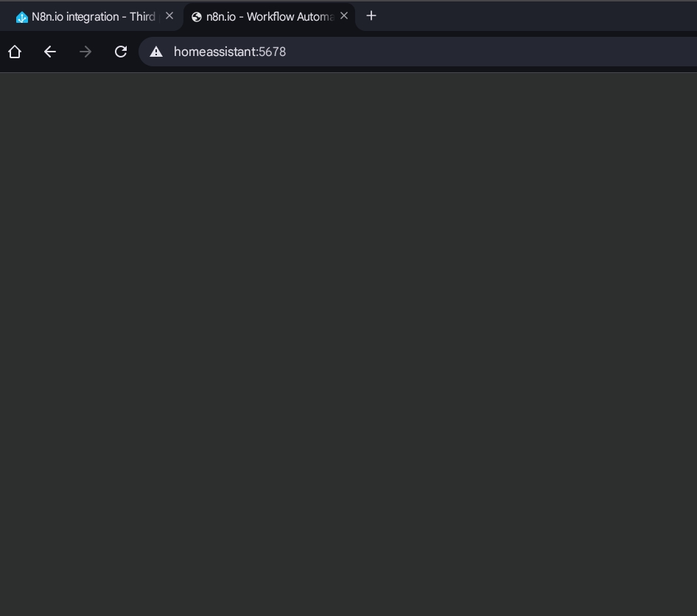Click the globe favicon on the active tab
The width and height of the screenshot is (697, 616).
pyautogui.click(x=197, y=16)
